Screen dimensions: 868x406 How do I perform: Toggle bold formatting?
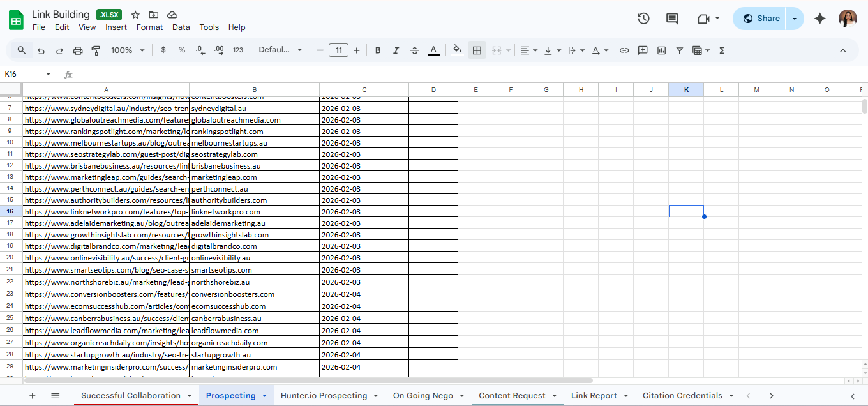[x=378, y=50]
